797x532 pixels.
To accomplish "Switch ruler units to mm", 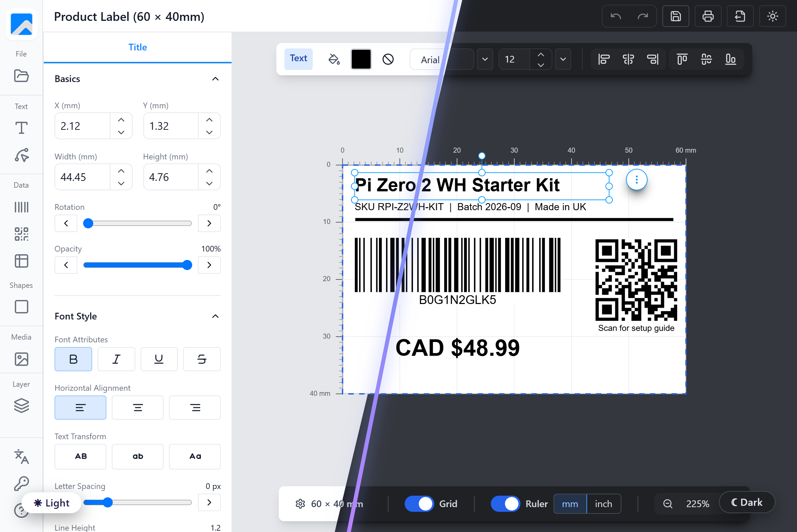I will [570, 504].
